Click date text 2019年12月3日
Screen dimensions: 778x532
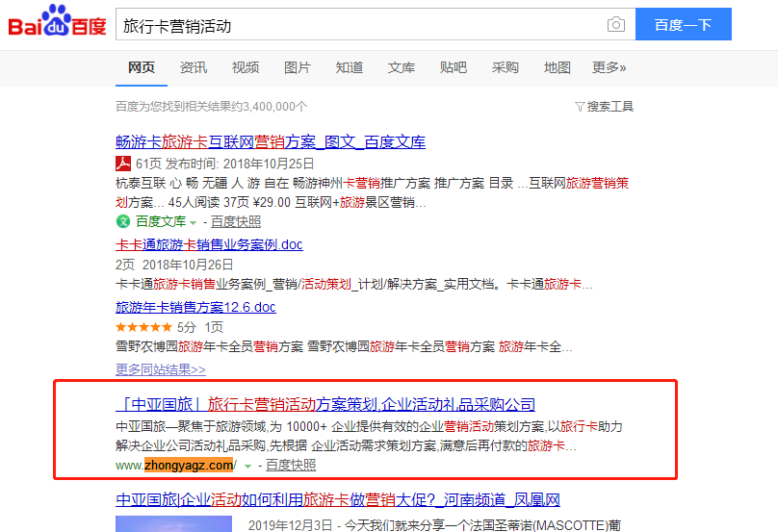point(290,525)
